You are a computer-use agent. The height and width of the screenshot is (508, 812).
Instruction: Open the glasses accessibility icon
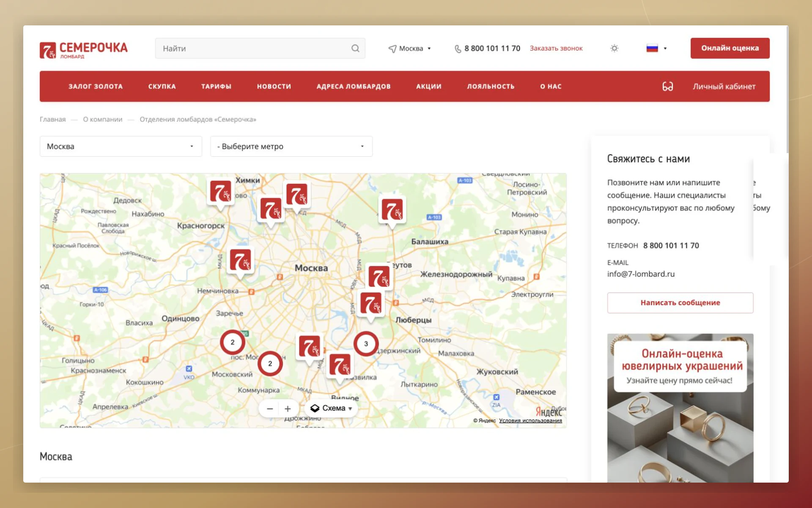(x=667, y=86)
